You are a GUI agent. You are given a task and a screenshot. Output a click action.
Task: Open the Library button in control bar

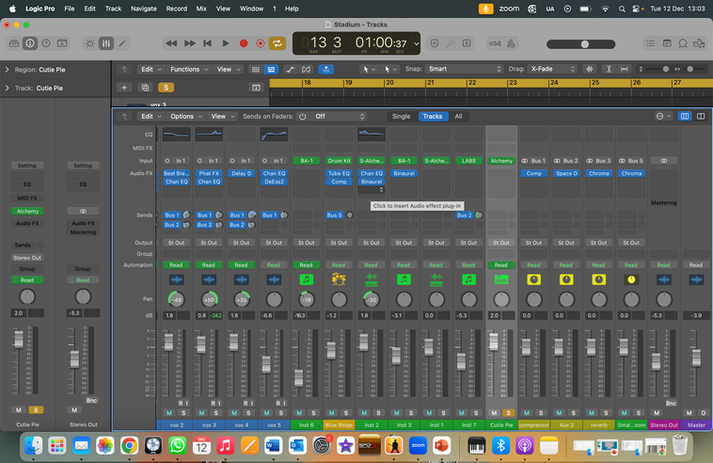[14, 43]
